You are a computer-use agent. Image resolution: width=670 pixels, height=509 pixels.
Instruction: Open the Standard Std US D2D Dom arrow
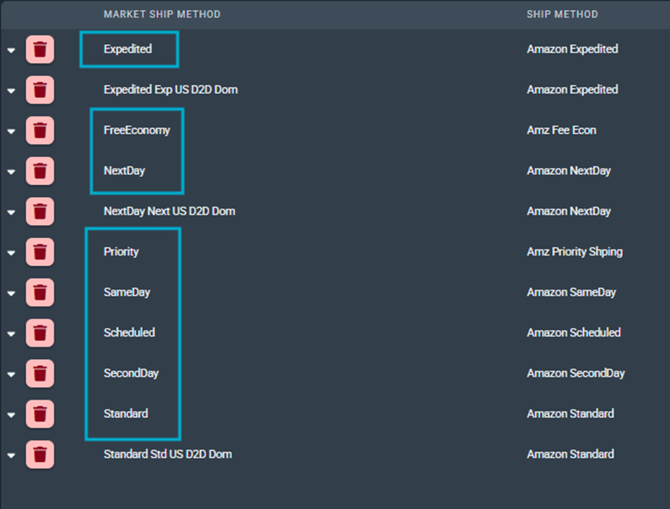coord(11,456)
